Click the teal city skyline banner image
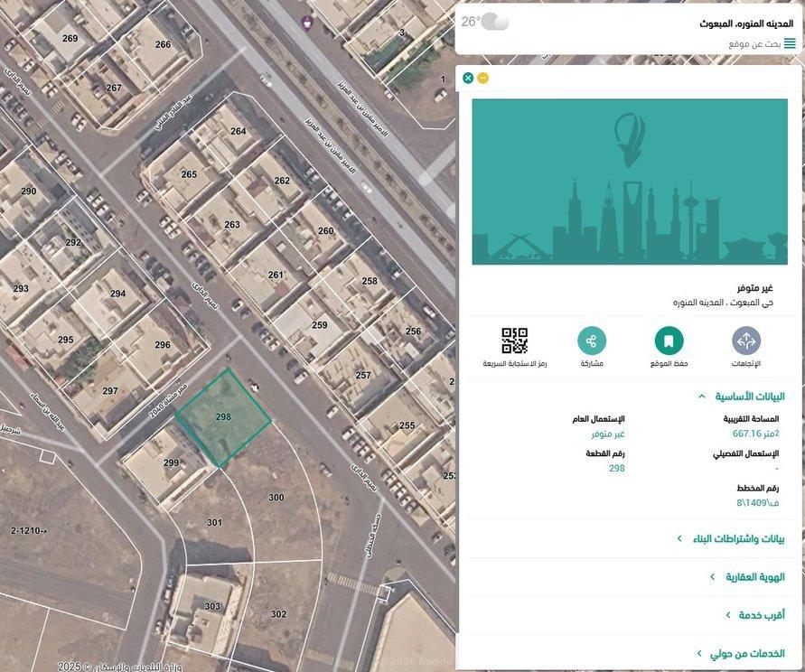Viewport: 805px width, 672px height. [629, 182]
